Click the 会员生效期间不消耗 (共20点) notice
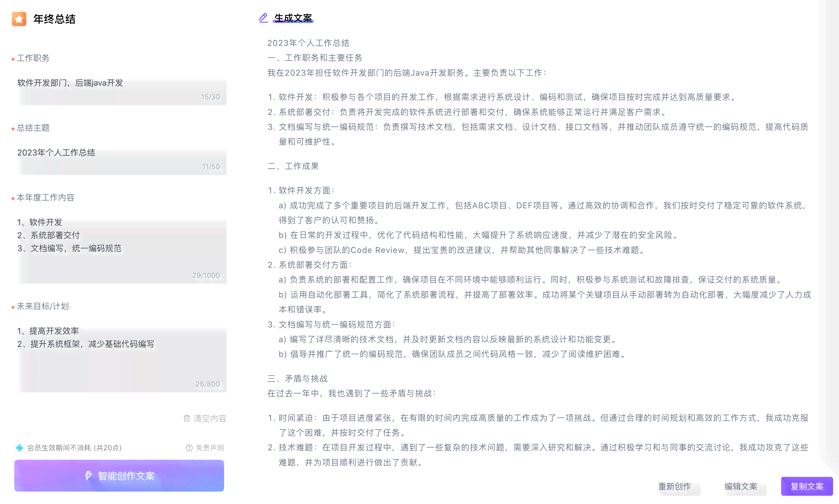 click(74, 448)
